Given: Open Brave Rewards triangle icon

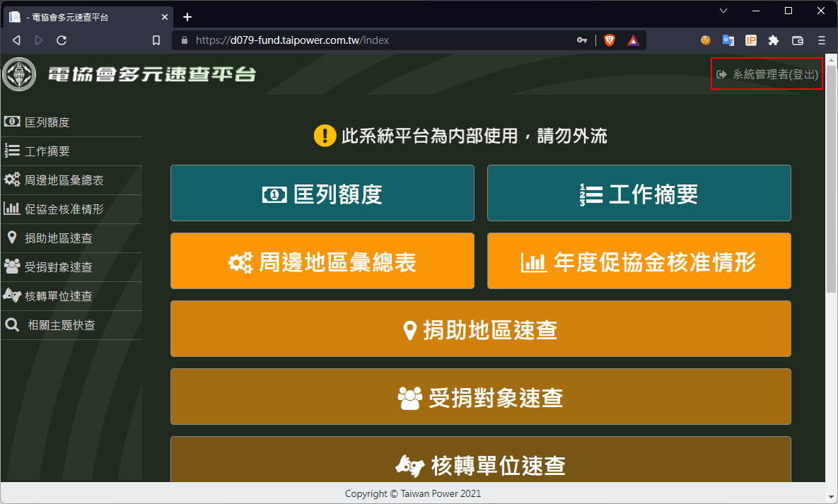Looking at the screenshot, I should [x=634, y=40].
